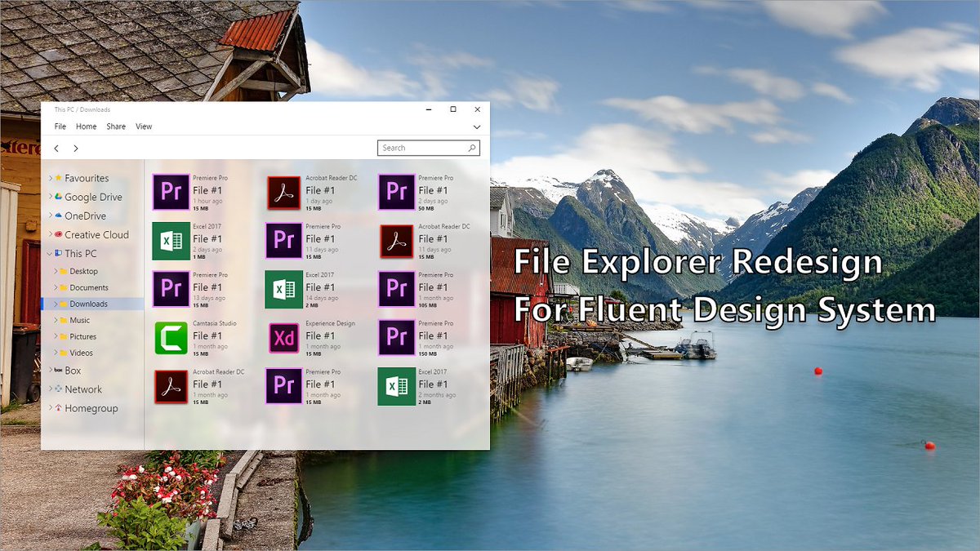The image size is (980, 551).
Task: Open OneDrive label in the navigation pane
Action: (85, 216)
